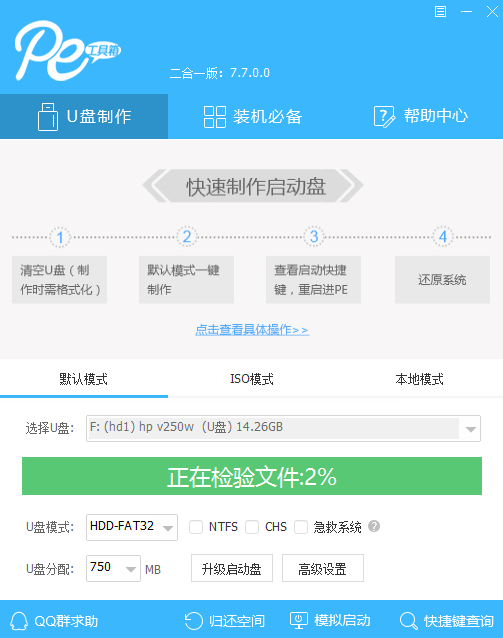Enable the NTFS checkbox
This screenshot has height=638, width=503.
click(196, 527)
